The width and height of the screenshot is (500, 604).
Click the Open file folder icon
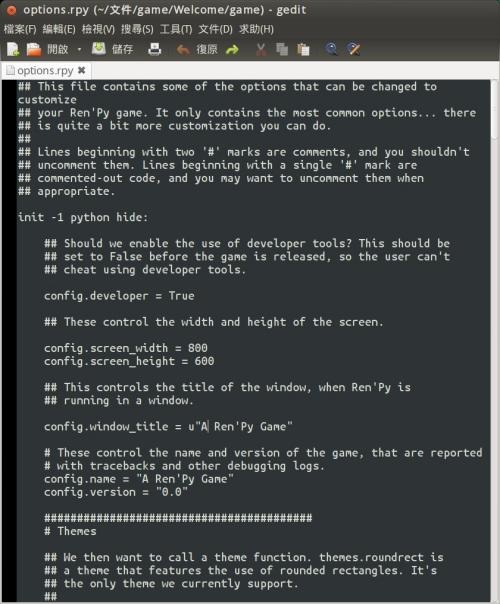click(34, 49)
